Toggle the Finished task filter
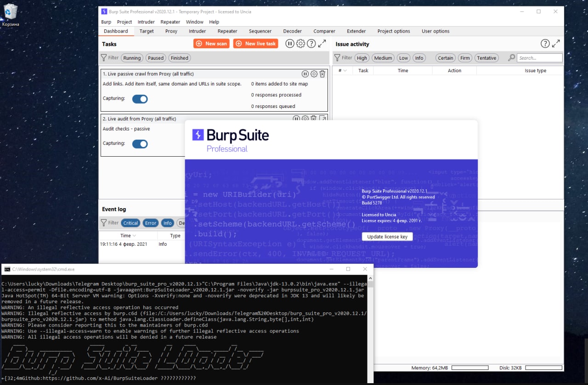Screen dimensions: 588x385 click(x=180, y=58)
